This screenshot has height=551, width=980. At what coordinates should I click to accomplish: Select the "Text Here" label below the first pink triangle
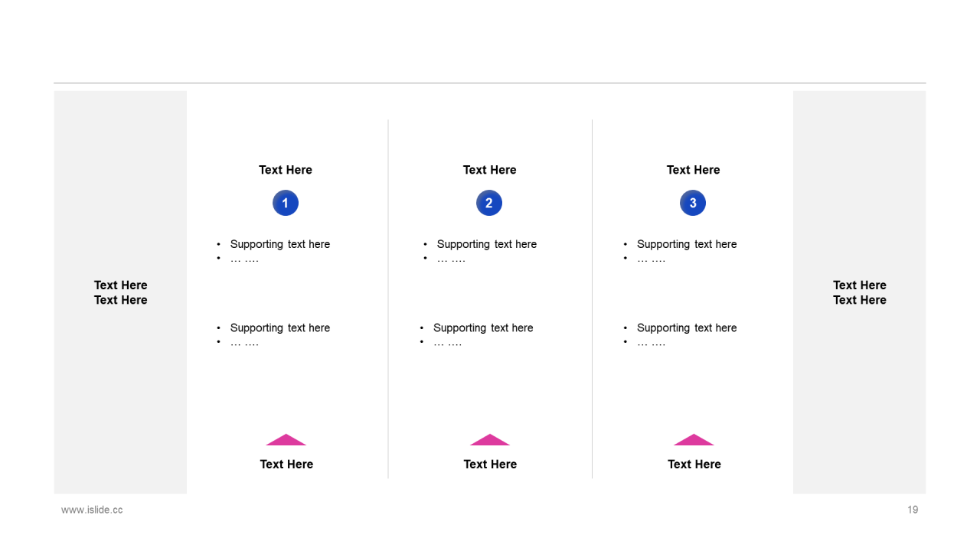tap(286, 465)
